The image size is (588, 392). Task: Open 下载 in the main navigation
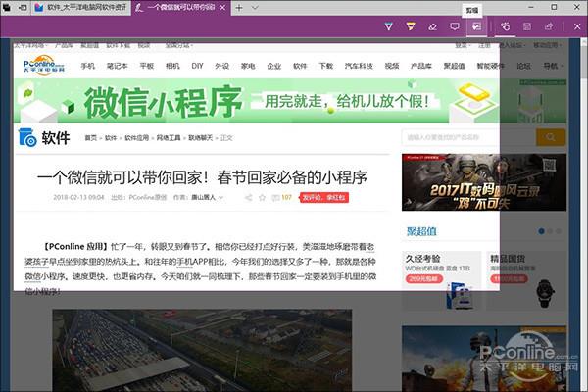click(326, 66)
